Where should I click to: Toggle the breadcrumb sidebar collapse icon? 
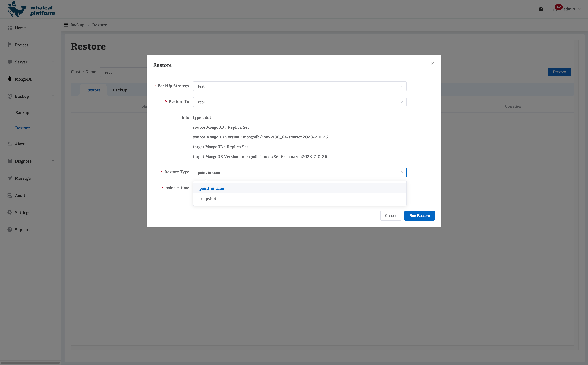66,25
